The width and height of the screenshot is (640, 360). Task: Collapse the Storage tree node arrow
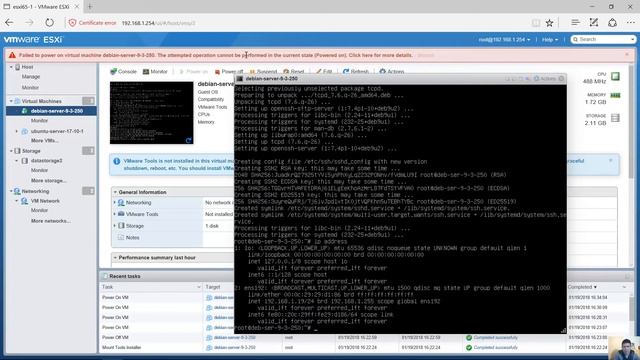pos(11,151)
